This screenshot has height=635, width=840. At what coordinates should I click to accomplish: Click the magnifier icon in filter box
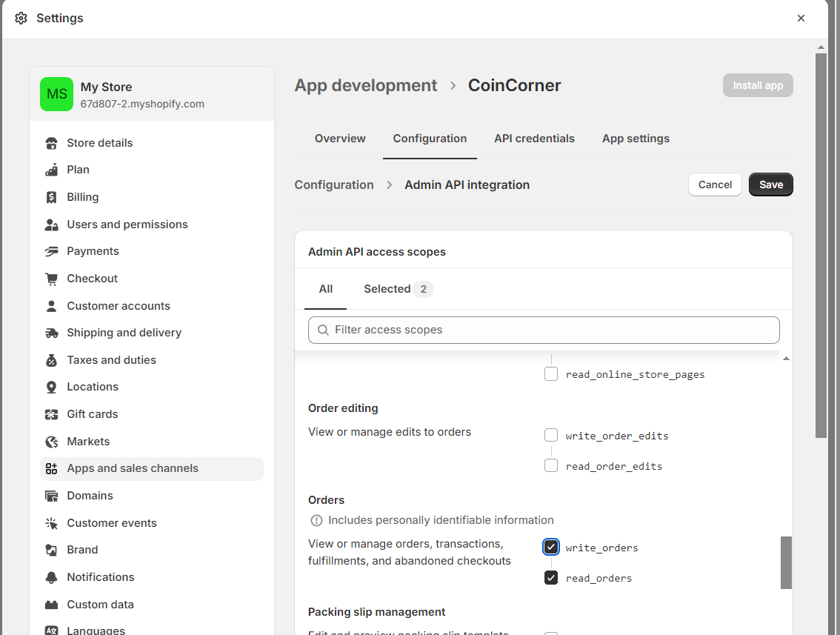tap(323, 330)
